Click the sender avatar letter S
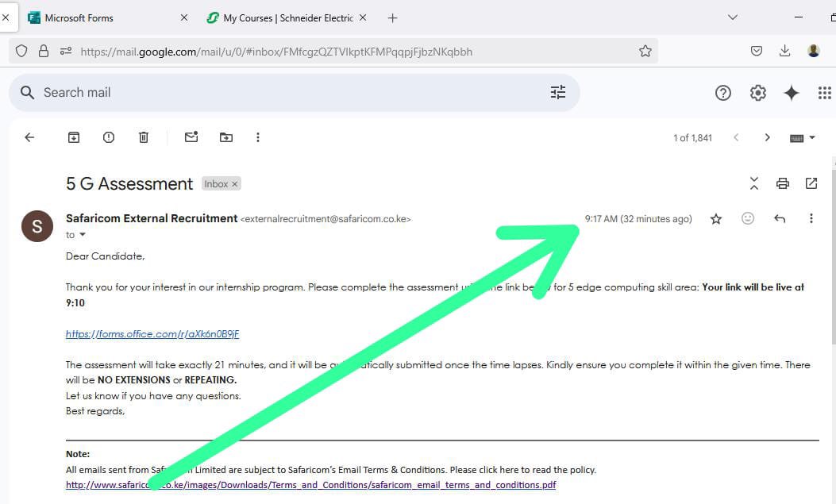The width and height of the screenshot is (836, 504). (x=37, y=226)
